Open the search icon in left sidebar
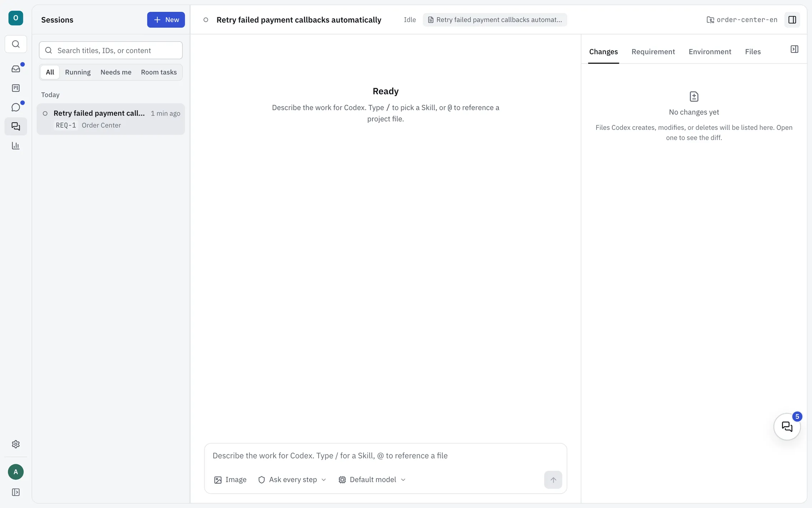Viewport: 812px width, 508px height. (x=16, y=44)
